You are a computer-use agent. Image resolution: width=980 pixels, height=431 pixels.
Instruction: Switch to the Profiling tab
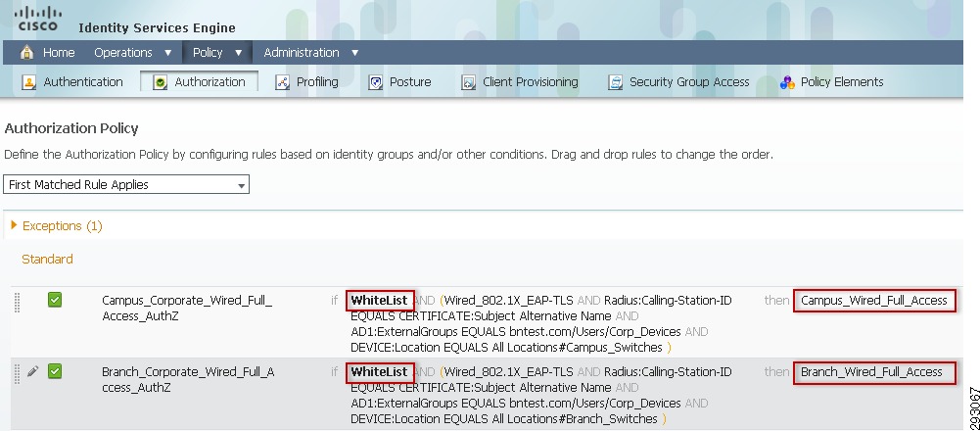(x=317, y=82)
